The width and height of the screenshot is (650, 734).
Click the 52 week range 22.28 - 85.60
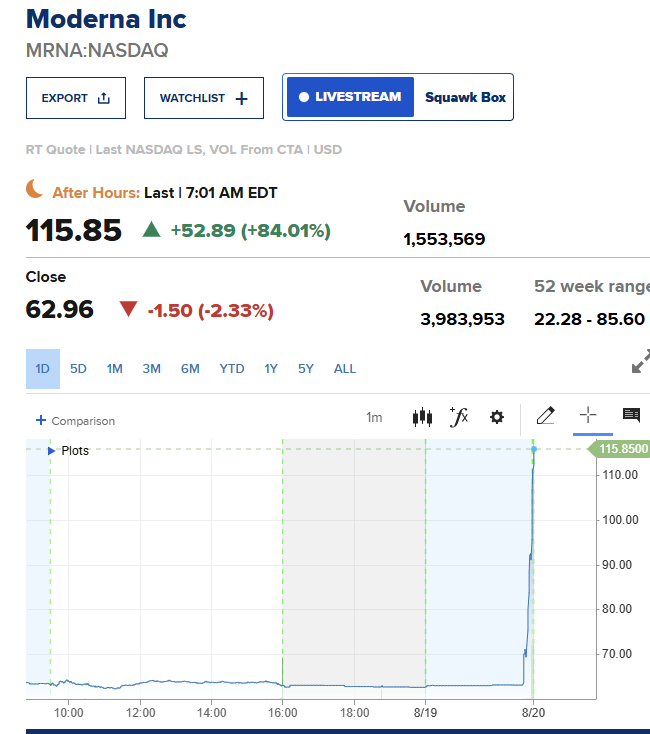590,319
